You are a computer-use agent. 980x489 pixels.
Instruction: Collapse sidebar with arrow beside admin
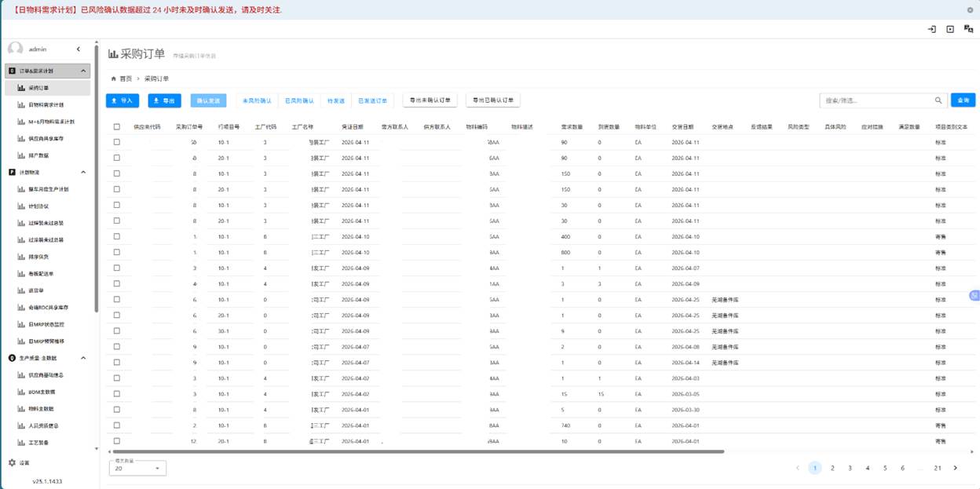[x=79, y=49]
